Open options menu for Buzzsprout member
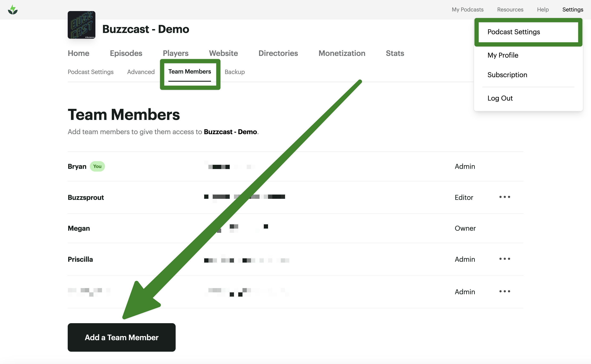Viewport: 591px width, 364px height. tap(505, 197)
